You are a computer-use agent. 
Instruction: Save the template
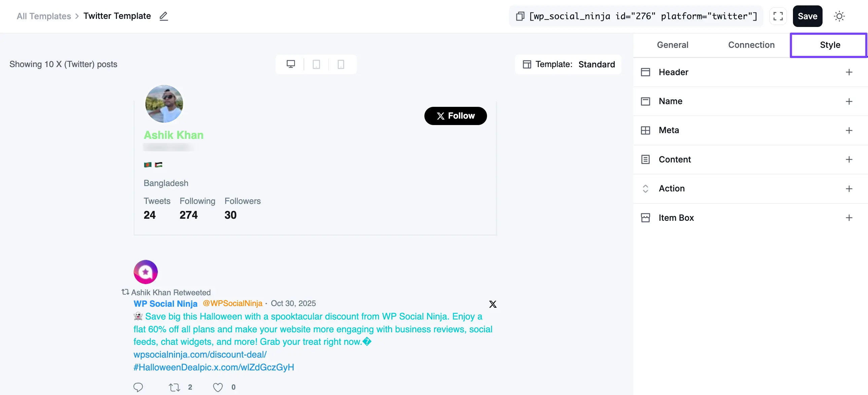[x=807, y=16]
